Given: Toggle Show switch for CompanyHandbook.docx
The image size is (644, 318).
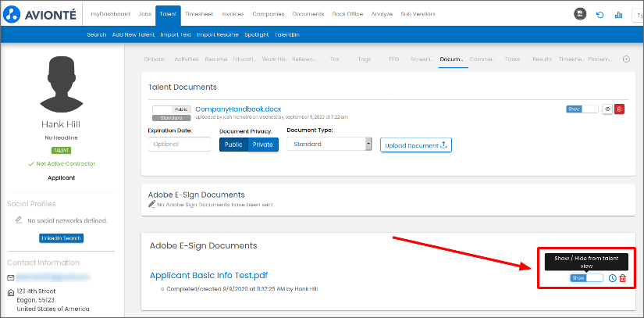Looking at the screenshot, I should pos(582,109).
